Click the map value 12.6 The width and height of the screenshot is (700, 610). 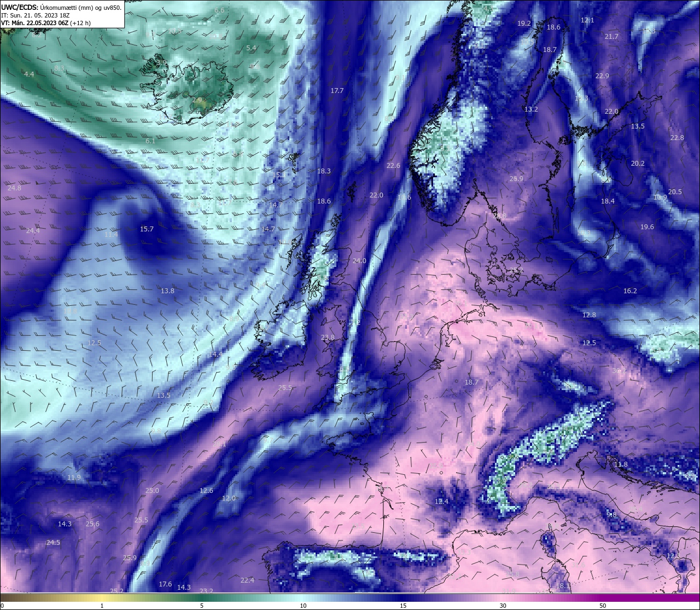[x=206, y=491]
